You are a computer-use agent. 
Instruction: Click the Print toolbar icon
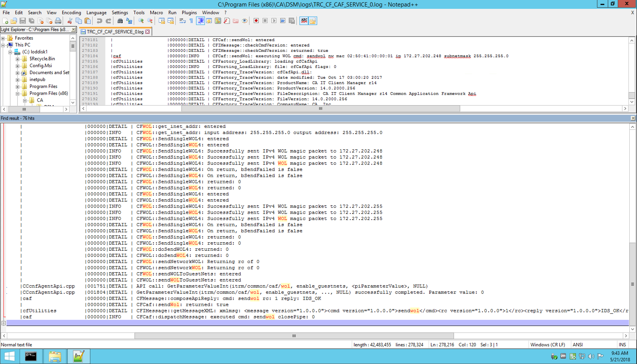pyautogui.click(x=58, y=21)
